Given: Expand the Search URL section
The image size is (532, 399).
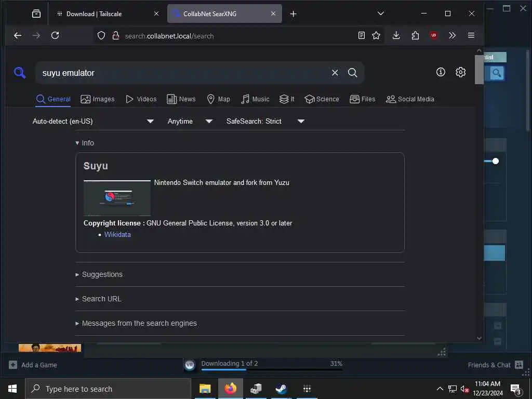Looking at the screenshot, I should [x=98, y=299].
